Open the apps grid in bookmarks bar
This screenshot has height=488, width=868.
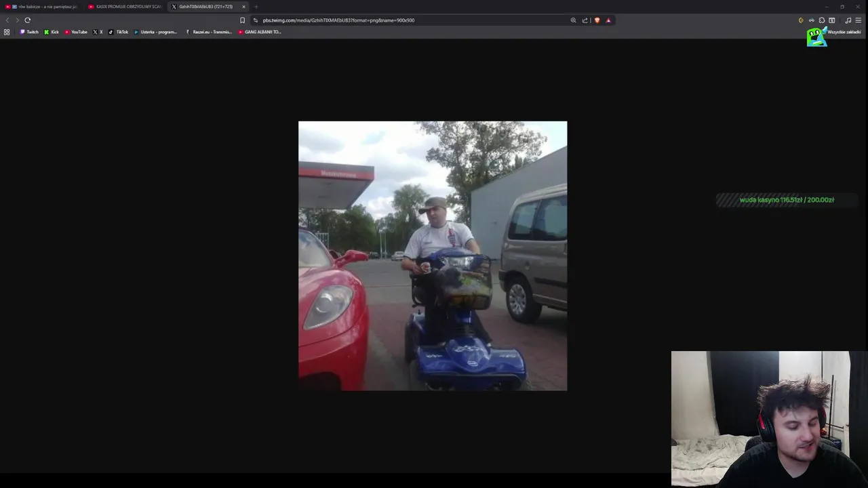click(7, 32)
